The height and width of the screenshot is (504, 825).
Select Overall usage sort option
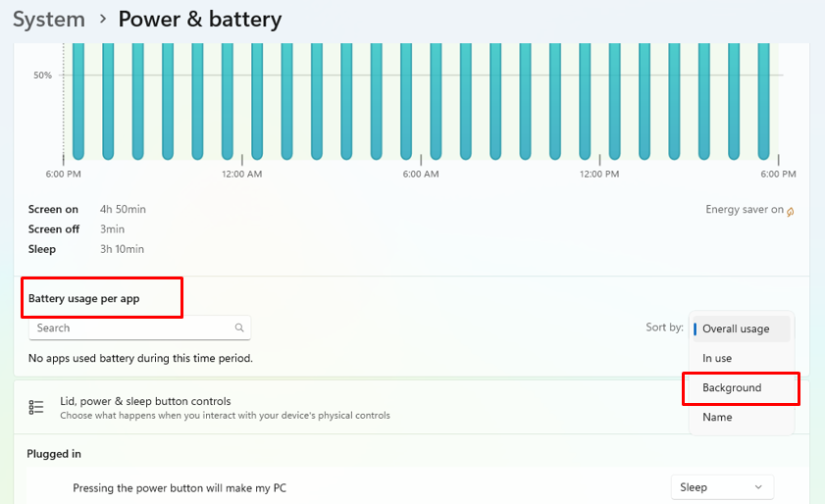736,328
